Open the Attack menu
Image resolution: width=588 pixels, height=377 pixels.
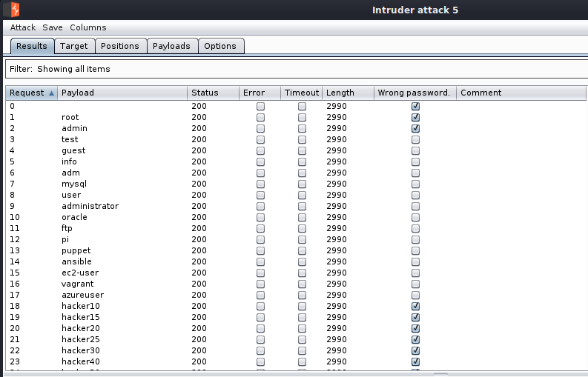(23, 27)
